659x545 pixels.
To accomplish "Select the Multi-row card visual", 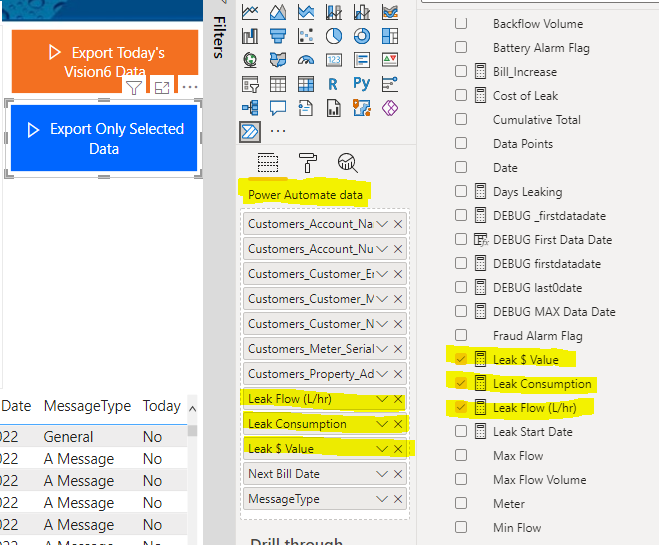I will tap(362, 60).
